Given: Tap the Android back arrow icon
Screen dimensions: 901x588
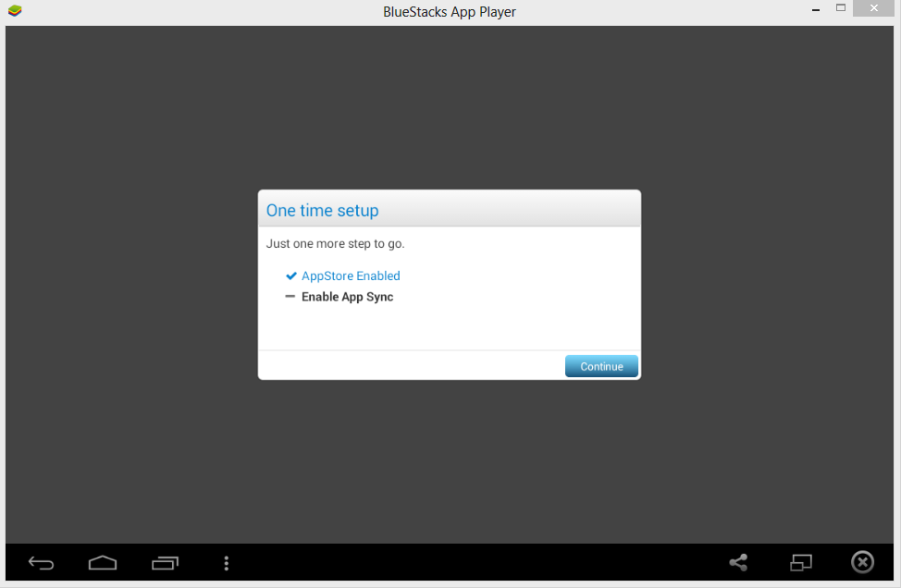Looking at the screenshot, I should (x=41, y=563).
